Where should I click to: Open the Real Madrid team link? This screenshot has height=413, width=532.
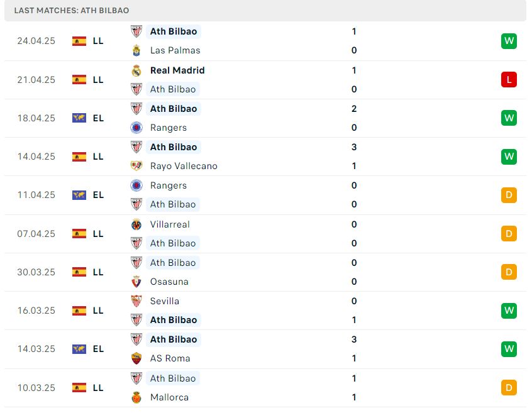[x=177, y=70]
